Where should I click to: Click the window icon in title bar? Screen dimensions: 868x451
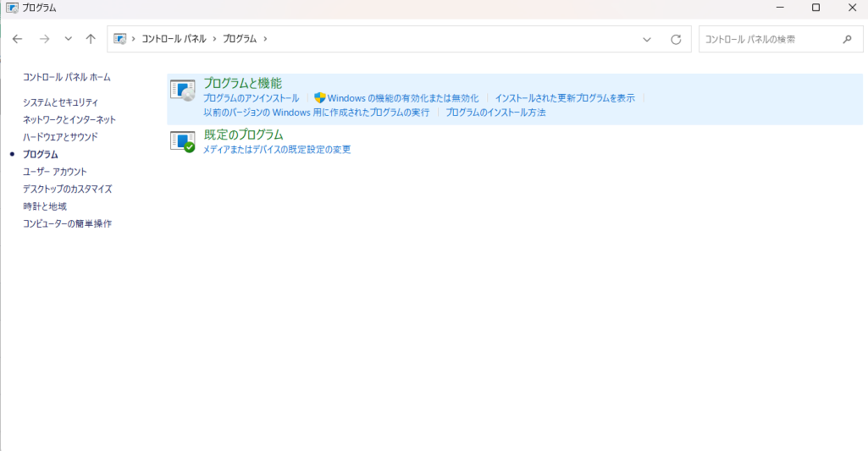tap(12, 8)
